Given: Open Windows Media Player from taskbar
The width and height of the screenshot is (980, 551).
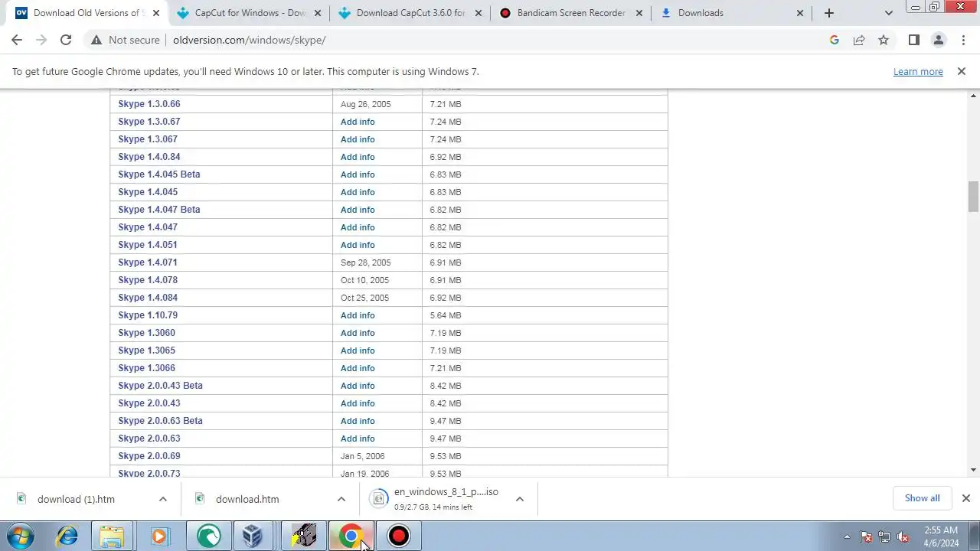Looking at the screenshot, I should (x=159, y=536).
